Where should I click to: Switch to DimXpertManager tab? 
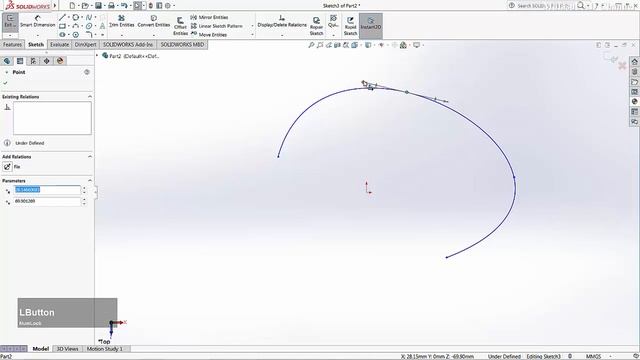[x=47, y=61]
